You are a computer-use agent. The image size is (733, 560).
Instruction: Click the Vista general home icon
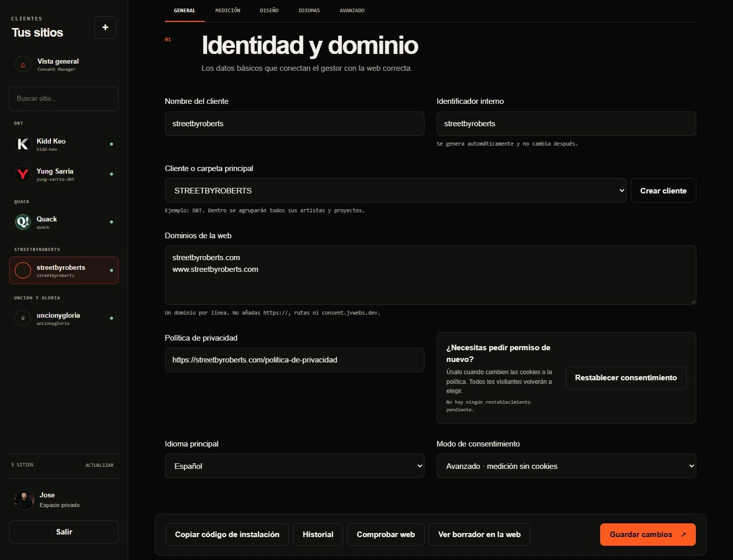click(x=23, y=65)
